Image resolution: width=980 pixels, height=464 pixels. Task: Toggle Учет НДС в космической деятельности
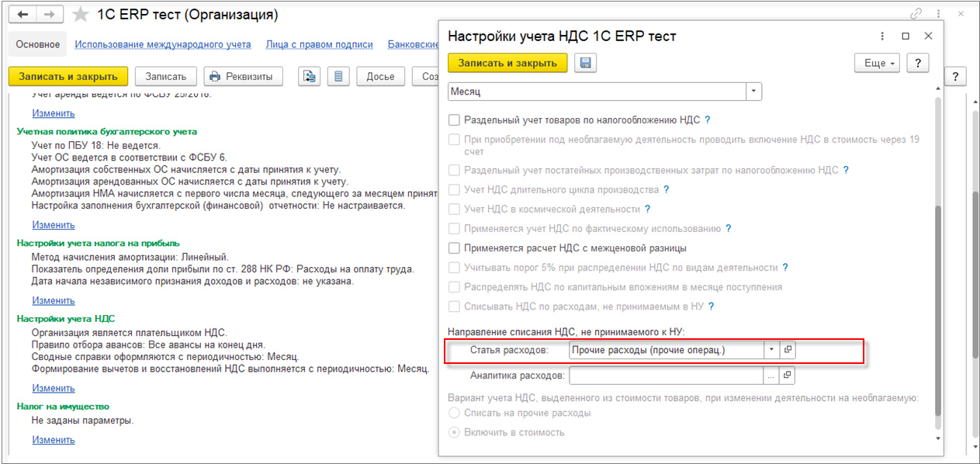pyautogui.click(x=455, y=209)
